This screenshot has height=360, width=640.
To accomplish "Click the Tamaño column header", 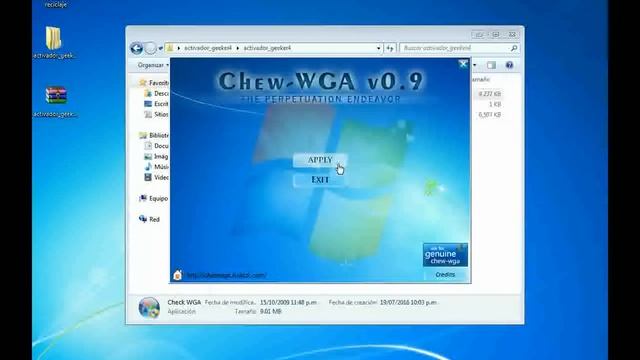I will [482, 80].
